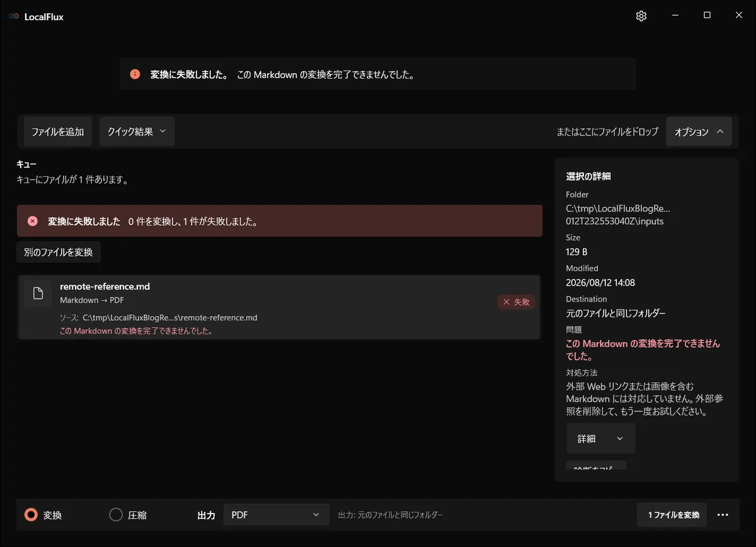Open settings via the gear icon
Viewport: 756px width, 547px height.
[x=641, y=16]
